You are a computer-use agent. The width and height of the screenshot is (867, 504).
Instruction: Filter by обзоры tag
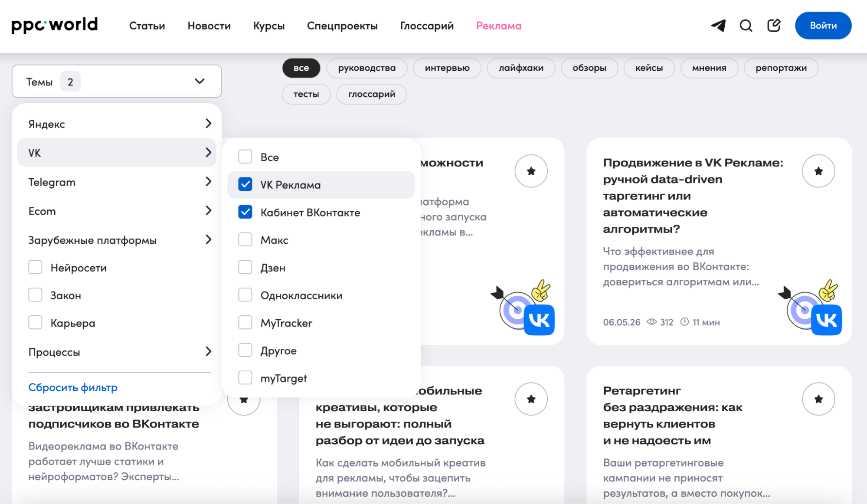pos(589,68)
